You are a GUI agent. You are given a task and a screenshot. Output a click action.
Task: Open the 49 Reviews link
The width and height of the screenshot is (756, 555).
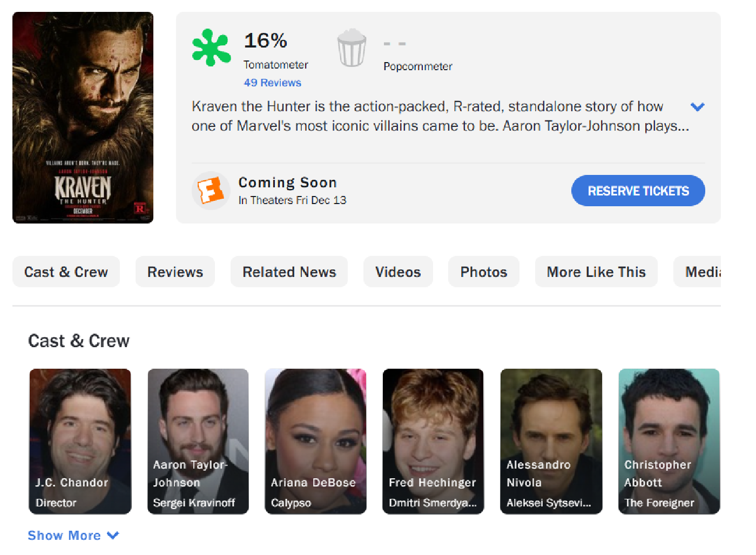tap(272, 83)
